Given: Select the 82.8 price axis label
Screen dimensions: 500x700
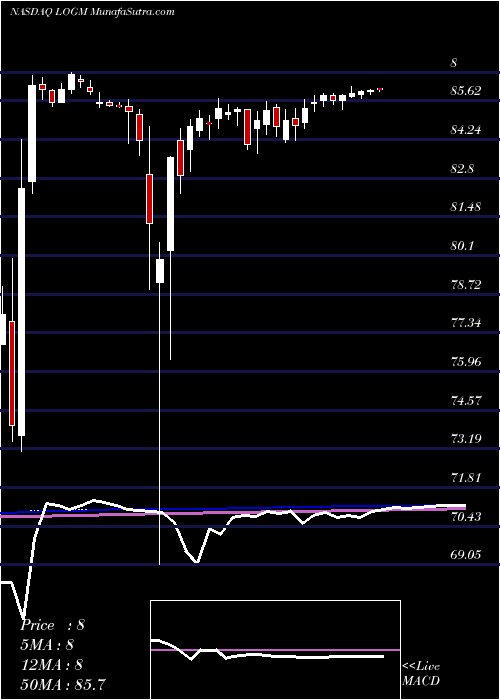Looking at the screenshot, I should (462, 169).
